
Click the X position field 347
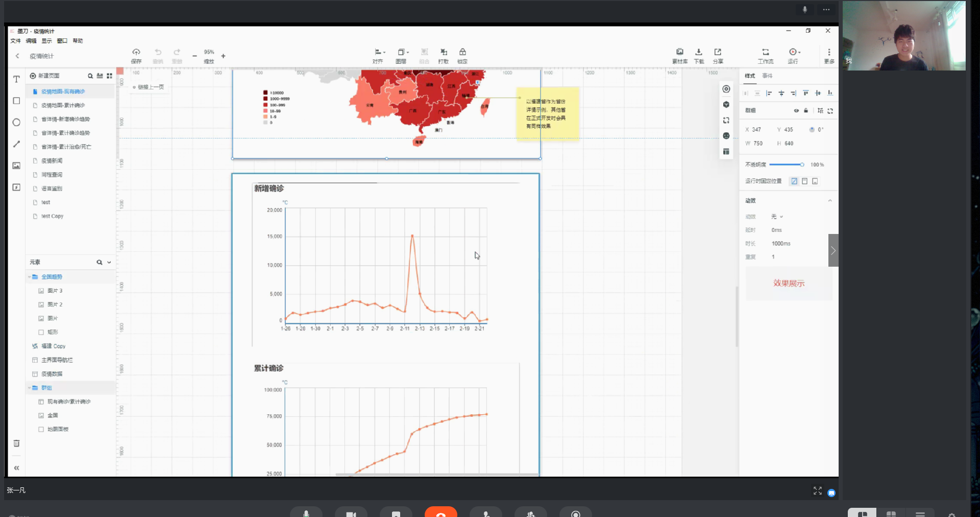click(756, 130)
